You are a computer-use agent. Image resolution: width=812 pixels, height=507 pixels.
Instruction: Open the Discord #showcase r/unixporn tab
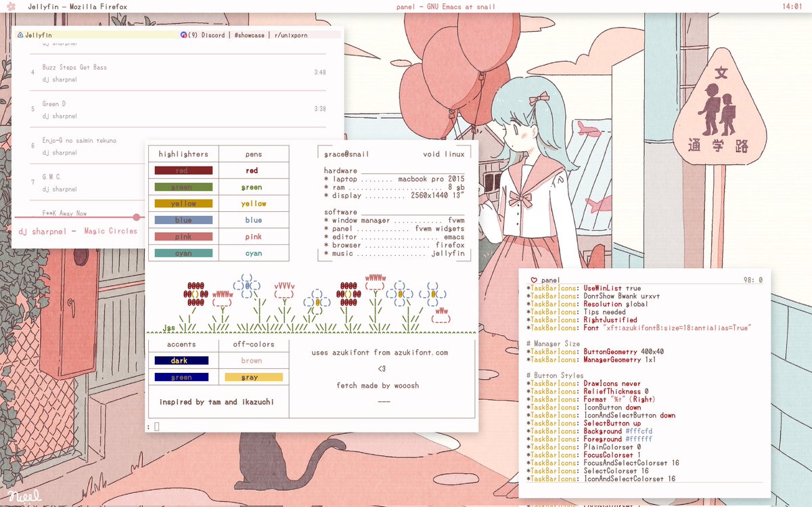pyautogui.click(x=260, y=35)
